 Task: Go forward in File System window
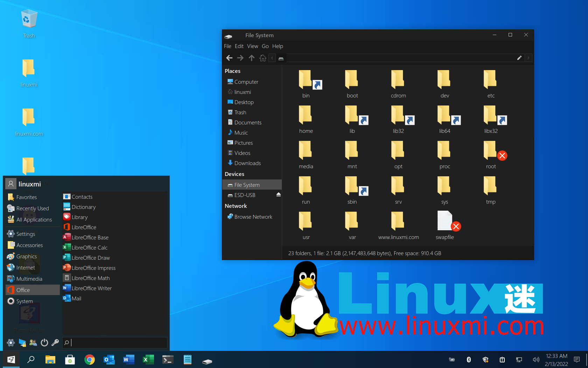point(240,58)
